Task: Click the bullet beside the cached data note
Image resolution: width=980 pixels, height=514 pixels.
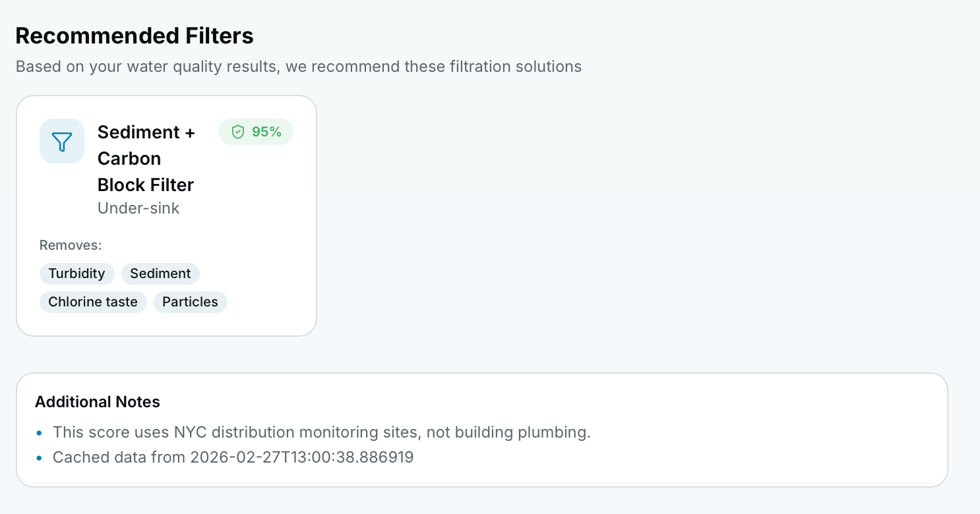Action: 40,458
